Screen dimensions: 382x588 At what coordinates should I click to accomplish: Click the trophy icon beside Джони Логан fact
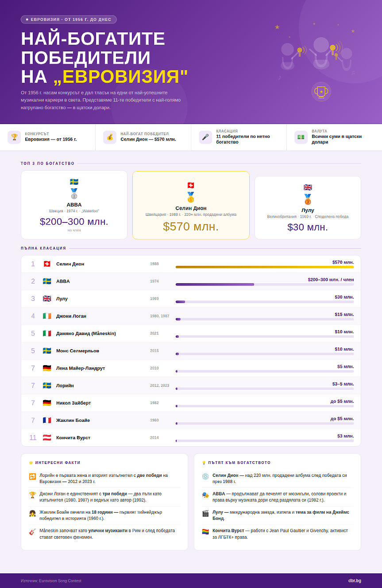click(x=32, y=495)
